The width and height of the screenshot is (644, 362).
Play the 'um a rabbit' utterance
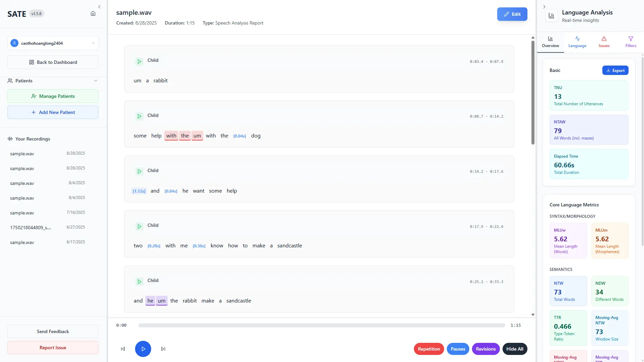tap(139, 62)
